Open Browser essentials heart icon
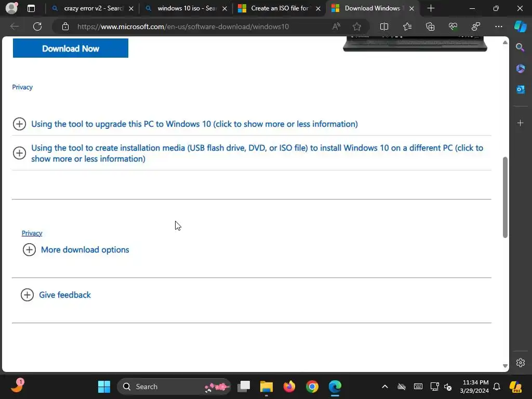 pyautogui.click(x=453, y=26)
